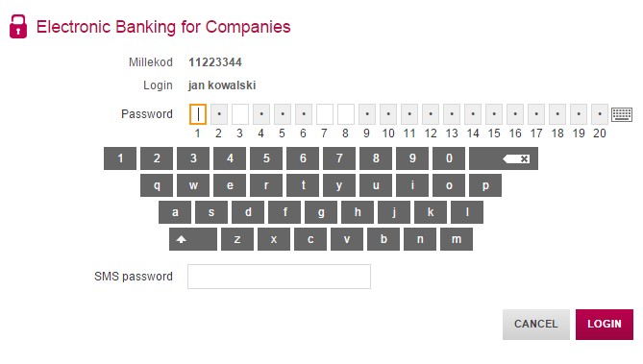Click the CANCEL button

coord(536,325)
